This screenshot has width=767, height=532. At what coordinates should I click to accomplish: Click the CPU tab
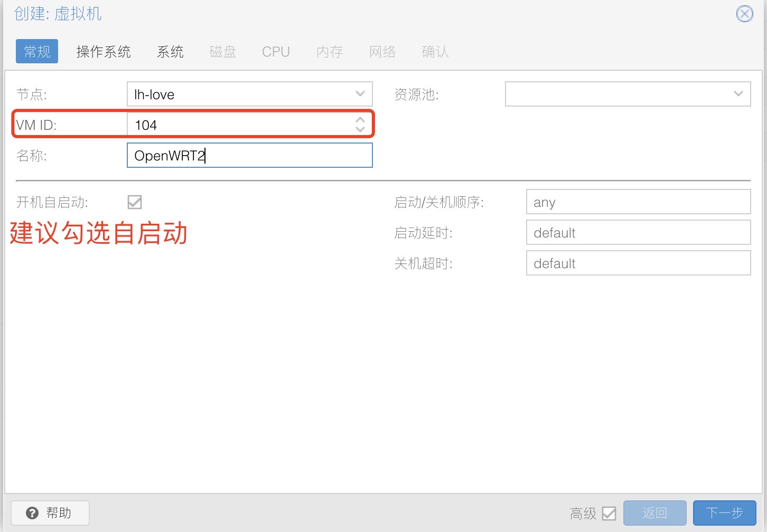(x=276, y=52)
